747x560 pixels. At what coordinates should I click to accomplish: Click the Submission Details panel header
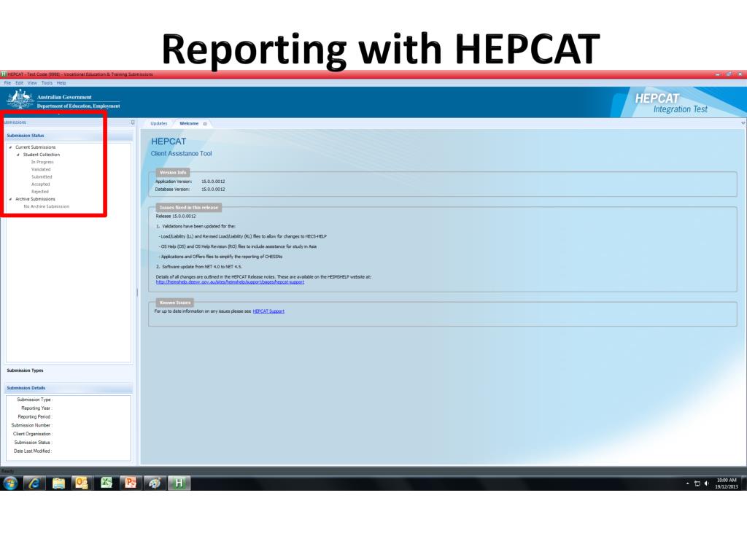pyautogui.click(x=69, y=388)
